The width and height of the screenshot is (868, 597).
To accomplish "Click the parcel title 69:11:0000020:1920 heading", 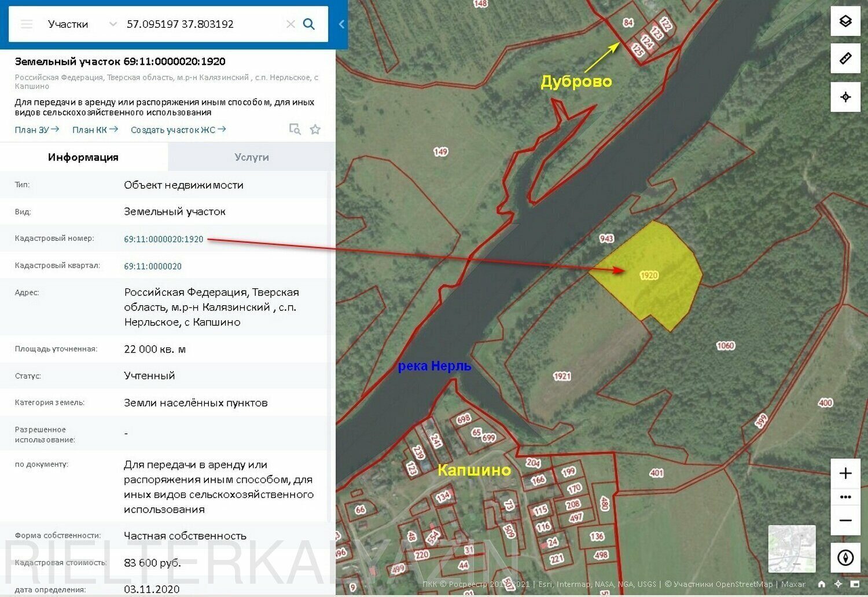I will (120, 61).
